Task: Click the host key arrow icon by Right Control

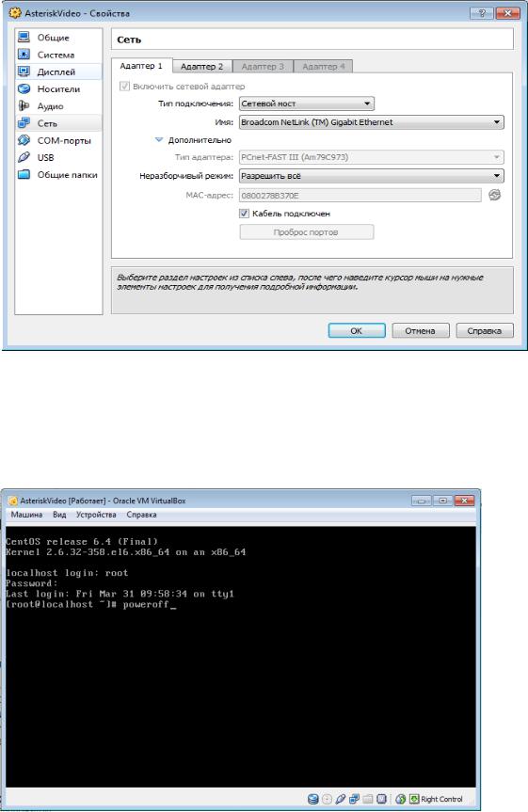Action: pyautogui.click(x=414, y=799)
